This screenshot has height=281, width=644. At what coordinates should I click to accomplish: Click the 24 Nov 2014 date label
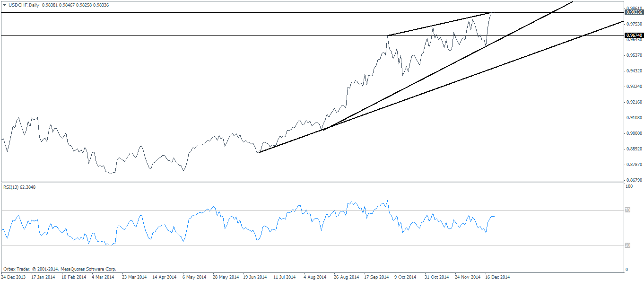pyautogui.click(x=468, y=277)
